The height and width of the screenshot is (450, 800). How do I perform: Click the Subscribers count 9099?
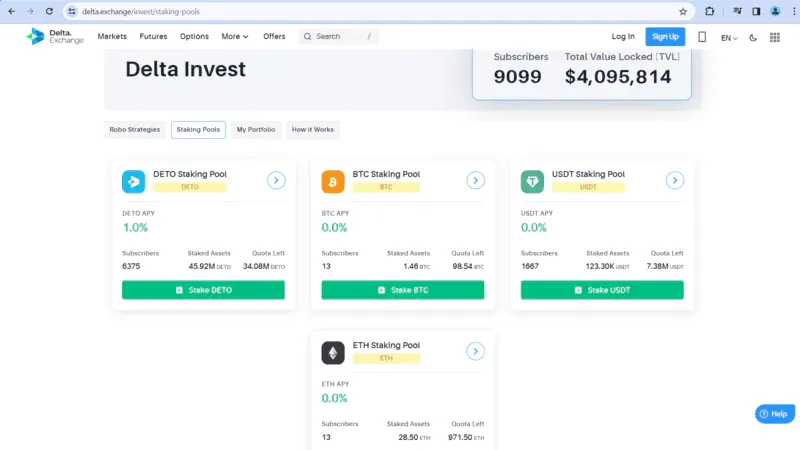point(517,77)
